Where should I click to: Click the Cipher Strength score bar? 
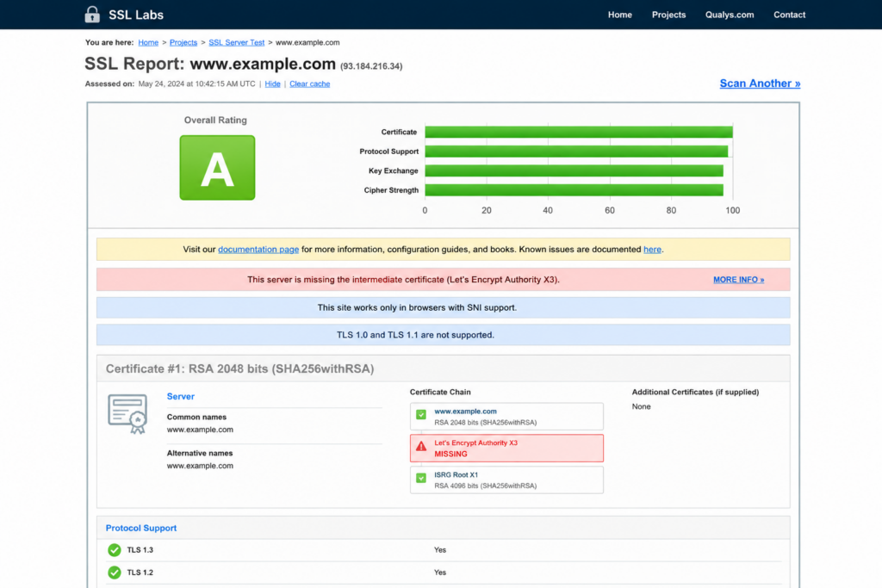click(575, 190)
